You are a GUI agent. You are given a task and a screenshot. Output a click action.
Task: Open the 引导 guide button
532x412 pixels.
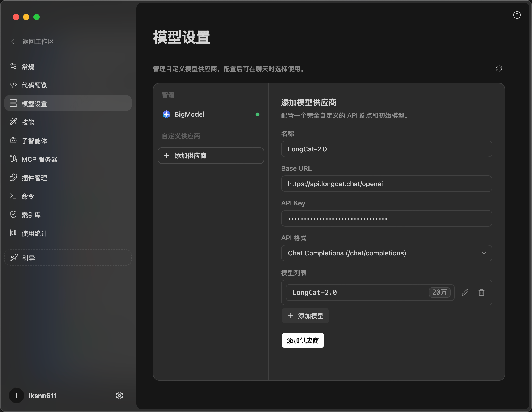click(68, 257)
